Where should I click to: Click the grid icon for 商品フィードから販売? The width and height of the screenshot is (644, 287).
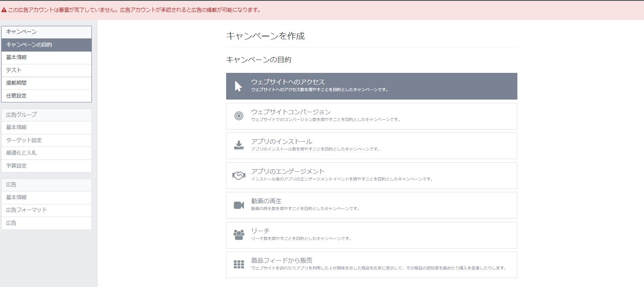click(x=239, y=265)
